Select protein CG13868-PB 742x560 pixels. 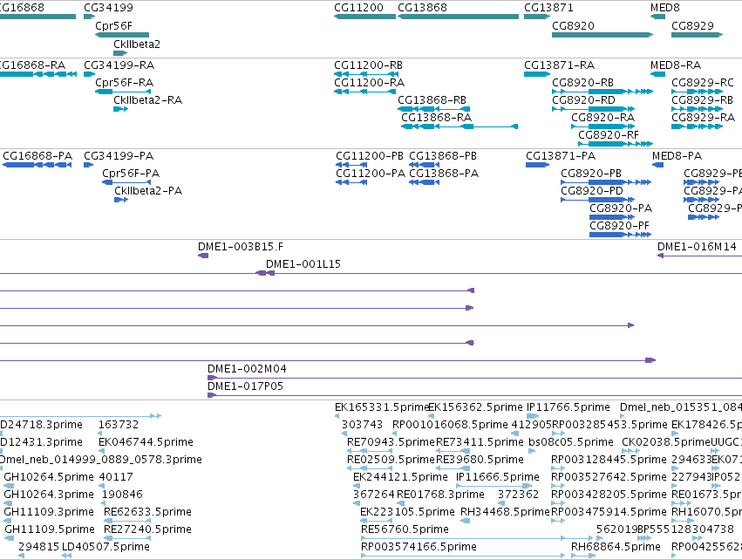(x=424, y=165)
